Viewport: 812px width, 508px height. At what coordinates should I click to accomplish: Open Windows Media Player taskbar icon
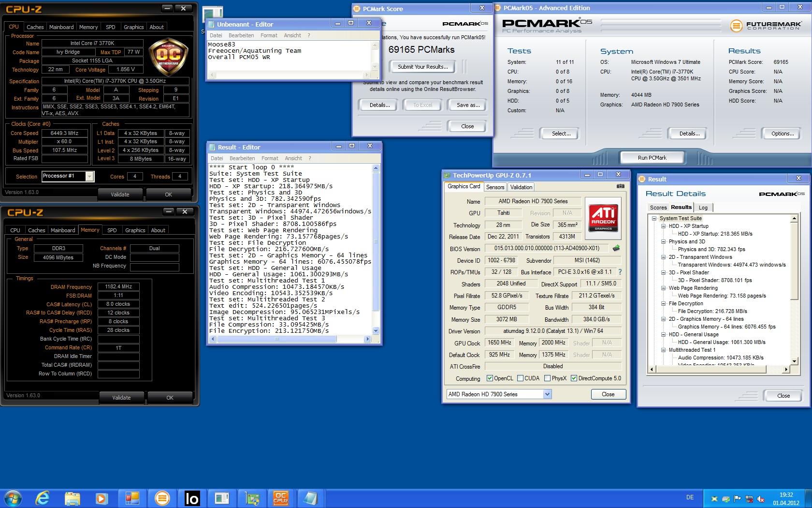[x=101, y=498]
